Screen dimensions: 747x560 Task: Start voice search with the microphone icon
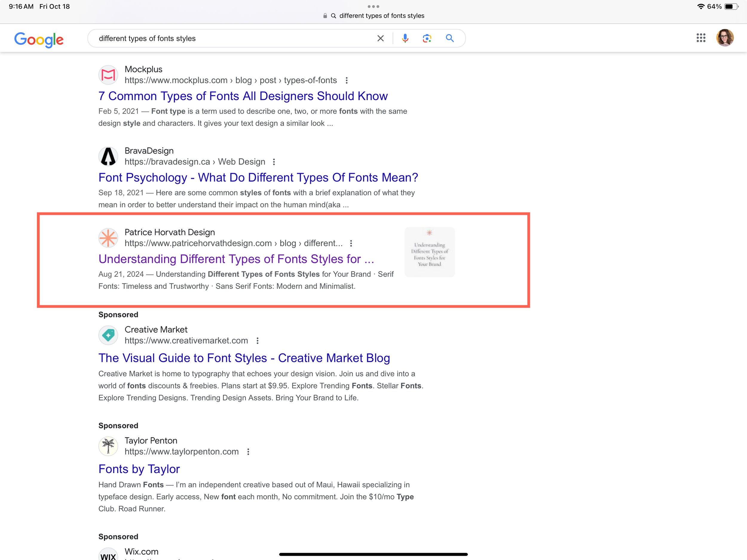click(x=405, y=39)
